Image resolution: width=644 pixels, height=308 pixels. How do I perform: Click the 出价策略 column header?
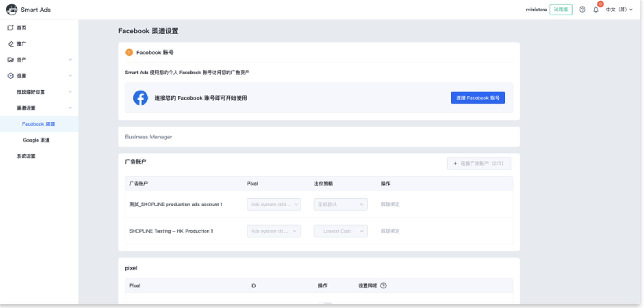click(x=323, y=184)
